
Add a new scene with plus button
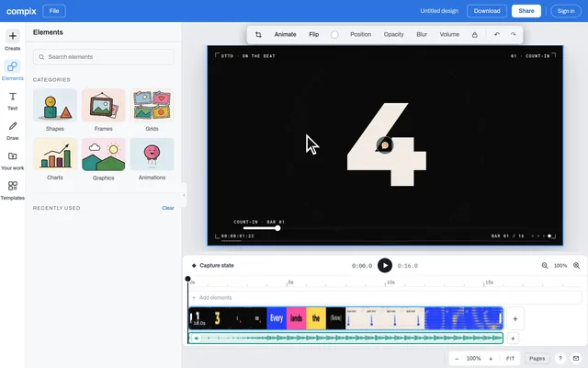514,318
